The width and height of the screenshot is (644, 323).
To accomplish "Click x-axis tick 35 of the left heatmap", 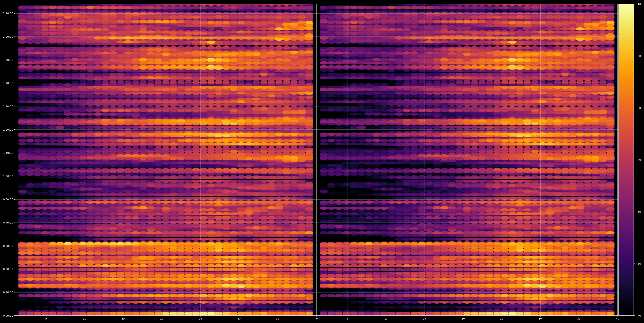I will point(278,319).
